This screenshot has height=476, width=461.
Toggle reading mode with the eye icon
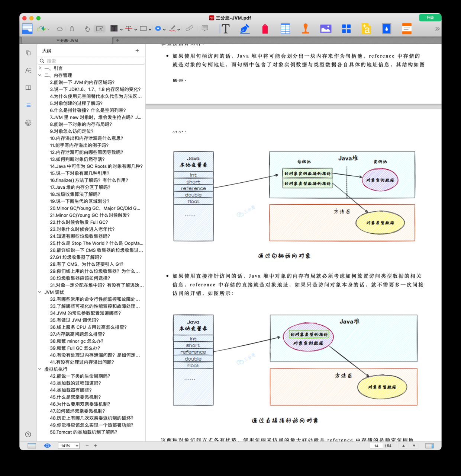point(47,445)
